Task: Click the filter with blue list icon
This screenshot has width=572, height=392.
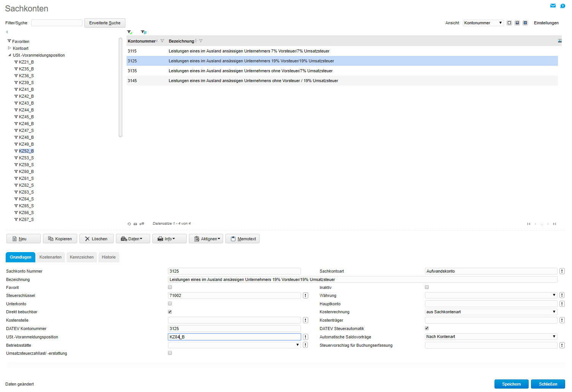Action: point(143,32)
